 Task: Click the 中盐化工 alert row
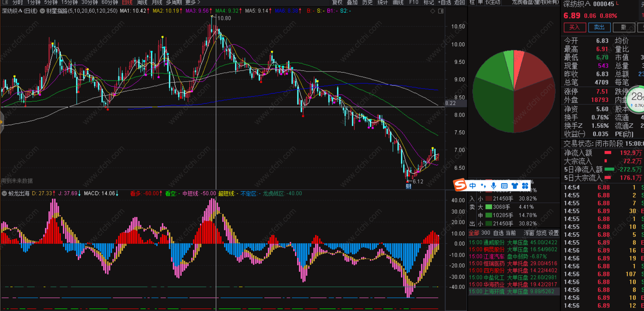(513, 277)
